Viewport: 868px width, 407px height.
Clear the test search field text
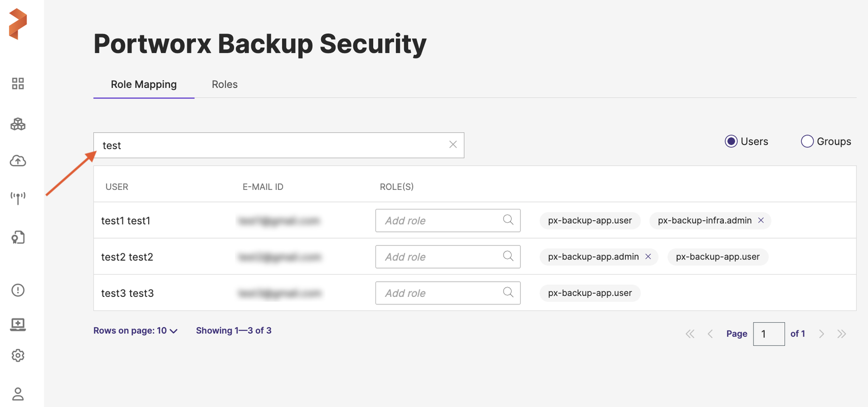pos(453,144)
